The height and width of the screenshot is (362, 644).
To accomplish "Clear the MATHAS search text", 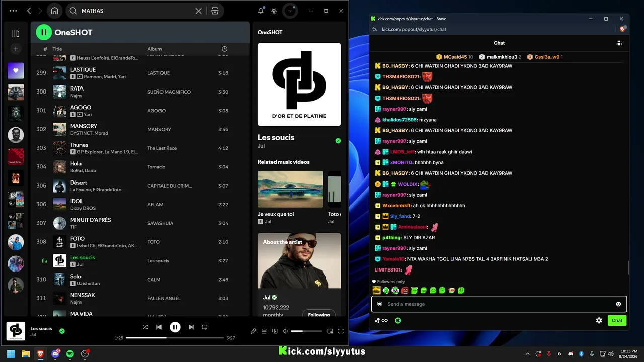I will pyautogui.click(x=199, y=11).
